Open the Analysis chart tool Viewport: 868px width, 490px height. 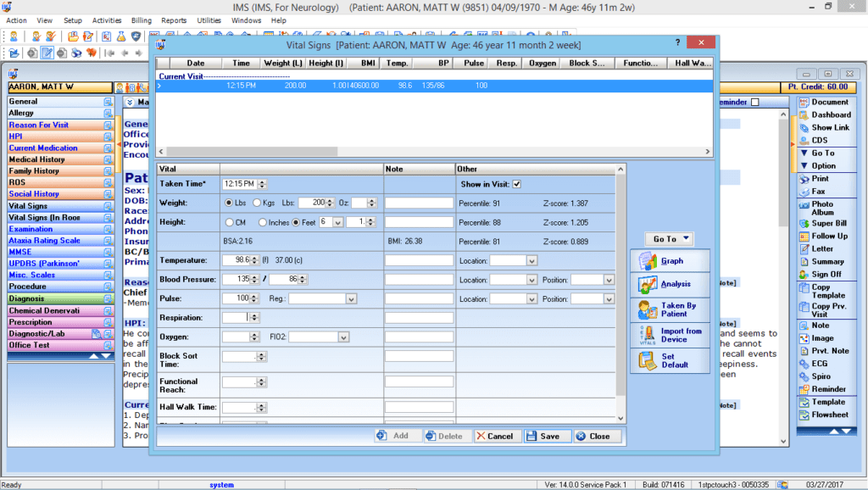(x=647, y=285)
